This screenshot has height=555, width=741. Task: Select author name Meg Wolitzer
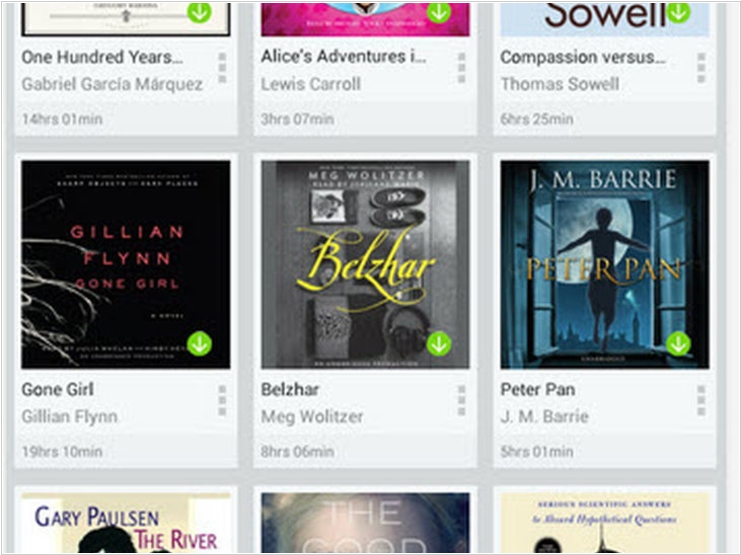click(312, 416)
